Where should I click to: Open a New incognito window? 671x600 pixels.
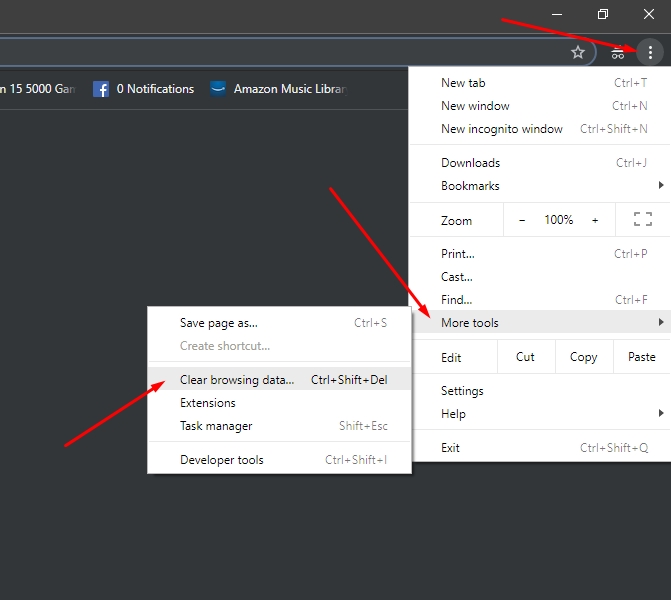pyautogui.click(x=540, y=129)
